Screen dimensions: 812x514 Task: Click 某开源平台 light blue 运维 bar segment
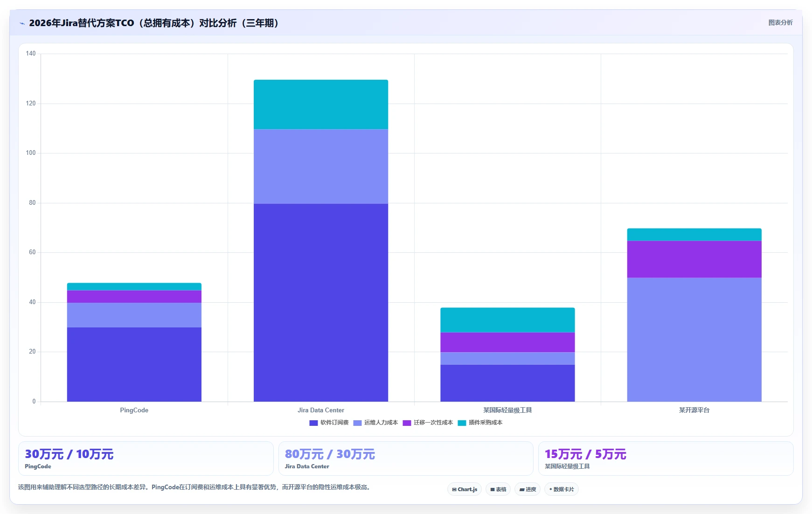pos(694,340)
